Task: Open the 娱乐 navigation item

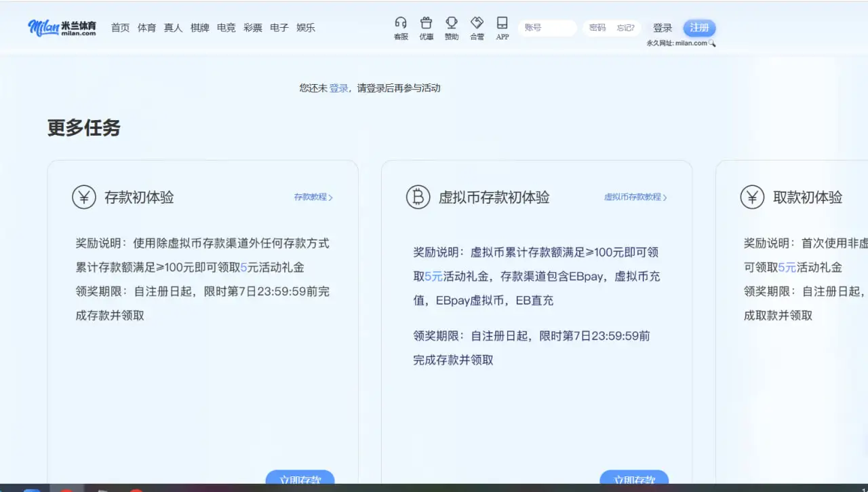Action: click(305, 28)
